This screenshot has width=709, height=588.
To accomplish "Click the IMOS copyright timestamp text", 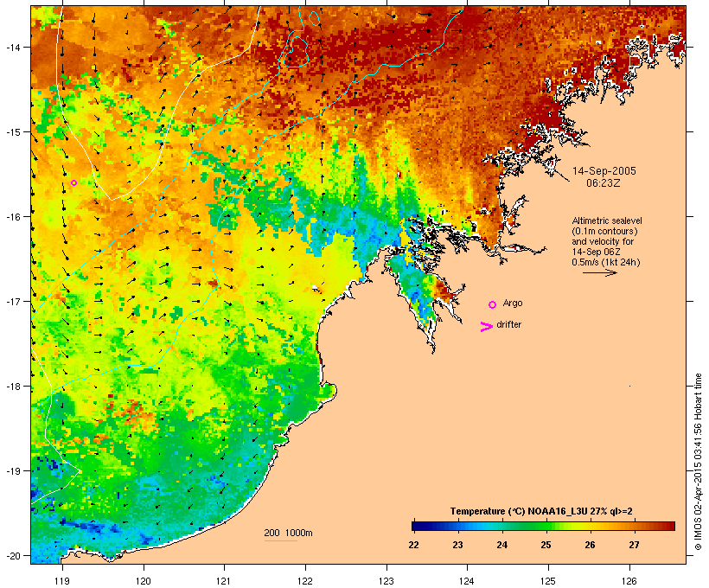I will [698, 462].
